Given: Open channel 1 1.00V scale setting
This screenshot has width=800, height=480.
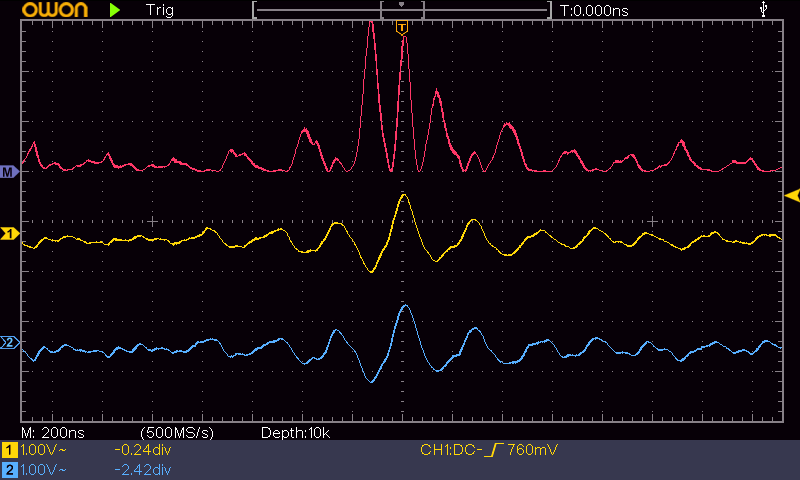Looking at the screenshot, I should (x=42, y=451).
